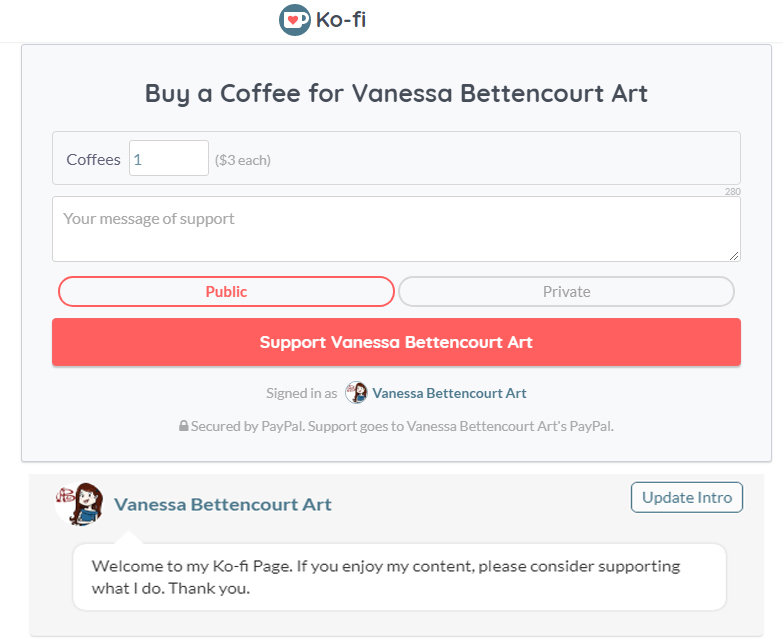Open the large Vanessa Bettencourt Art profile avatar

[80, 504]
